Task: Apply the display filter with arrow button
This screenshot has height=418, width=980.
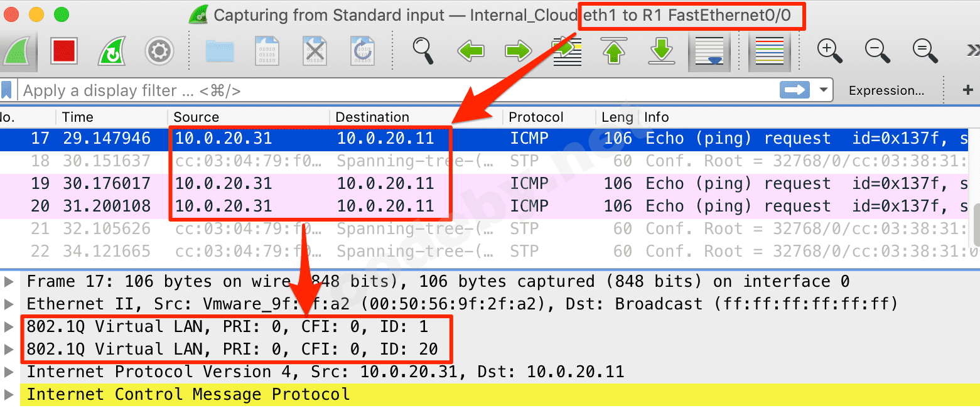Action: 794,90
